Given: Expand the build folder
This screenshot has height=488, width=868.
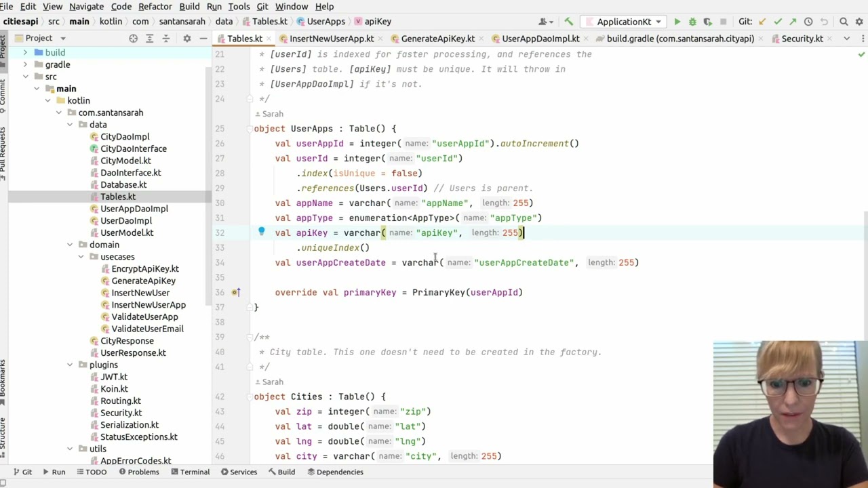Looking at the screenshot, I should click(25, 52).
